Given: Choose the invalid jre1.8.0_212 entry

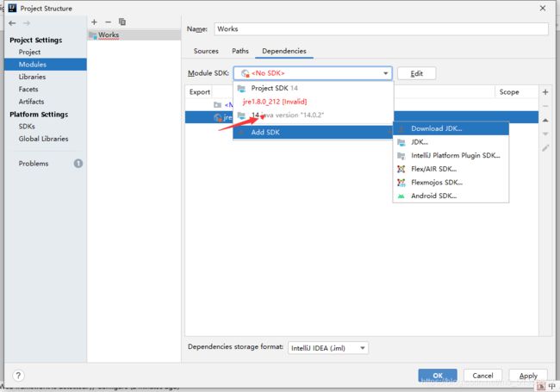Looking at the screenshot, I should 314,102.
